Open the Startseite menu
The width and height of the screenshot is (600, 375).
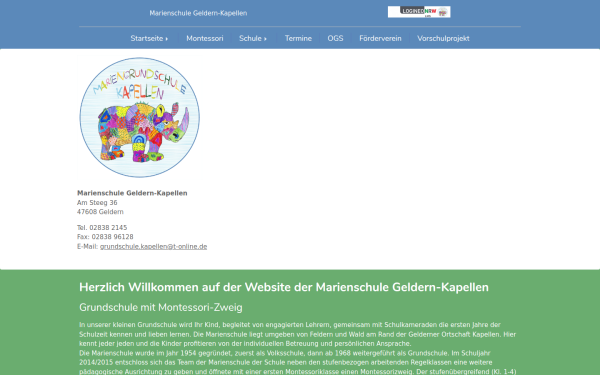149,38
